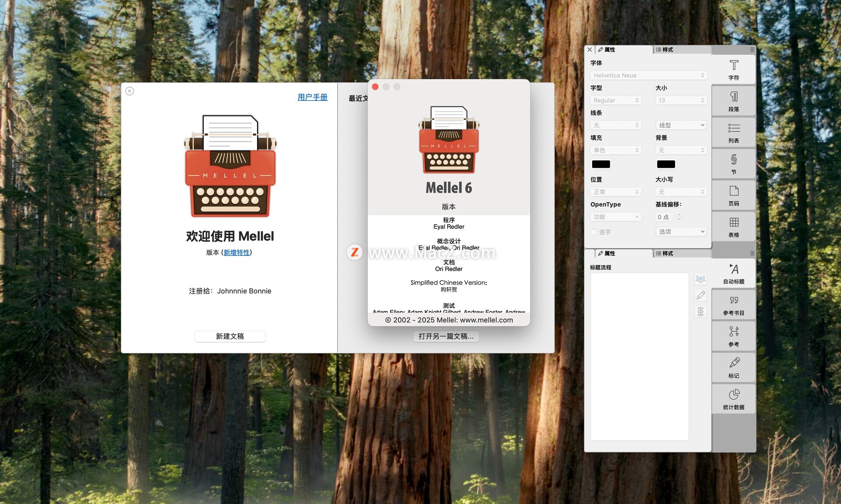Click the 新建文稿 button
841x504 pixels.
pos(230,336)
